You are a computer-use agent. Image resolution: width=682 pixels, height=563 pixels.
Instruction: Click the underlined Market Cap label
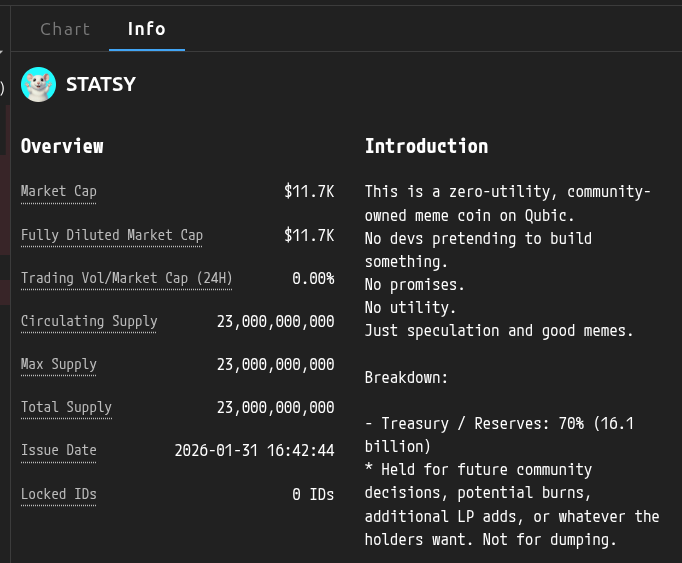[x=59, y=192]
